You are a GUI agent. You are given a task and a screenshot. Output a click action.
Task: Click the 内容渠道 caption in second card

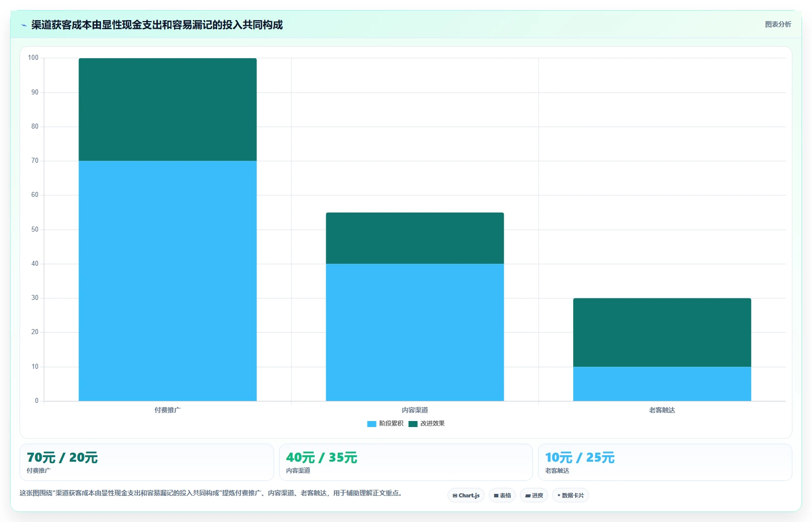pos(298,471)
